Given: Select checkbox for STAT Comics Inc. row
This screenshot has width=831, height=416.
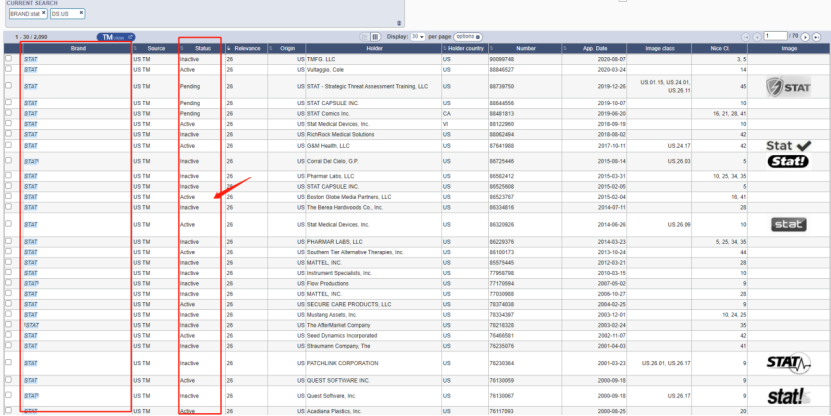Looking at the screenshot, I should click(9, 113).
